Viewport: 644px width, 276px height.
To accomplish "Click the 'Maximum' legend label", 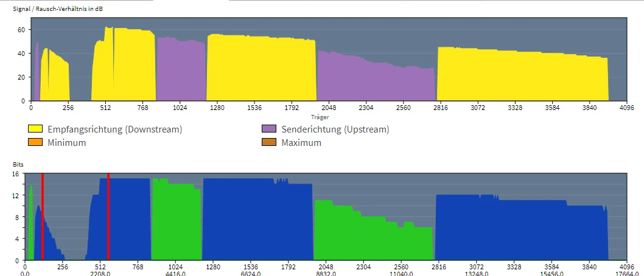I will click(301, 143).
